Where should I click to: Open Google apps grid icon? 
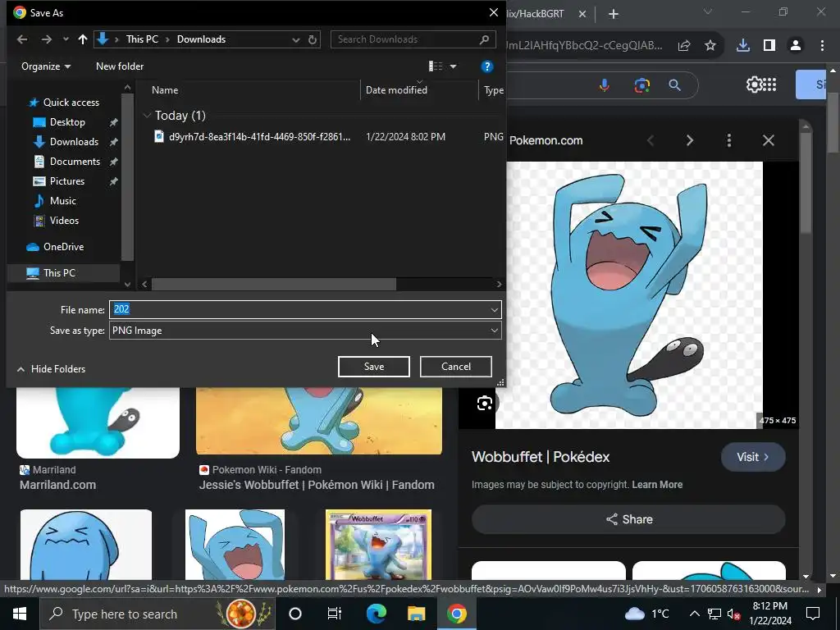769,84
